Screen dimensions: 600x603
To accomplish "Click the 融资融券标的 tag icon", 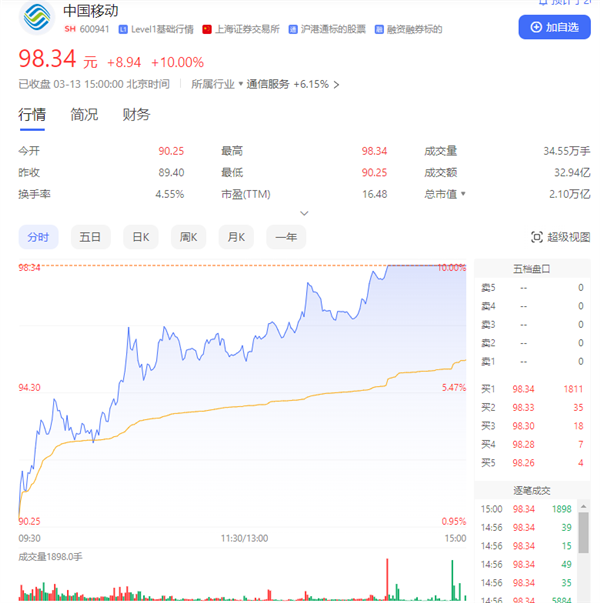I will [x=379, y=30].
